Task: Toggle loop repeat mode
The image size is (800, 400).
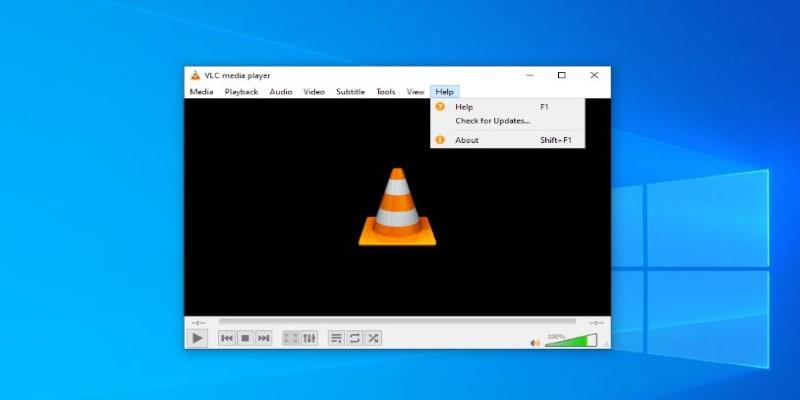Action: [354, 339]
